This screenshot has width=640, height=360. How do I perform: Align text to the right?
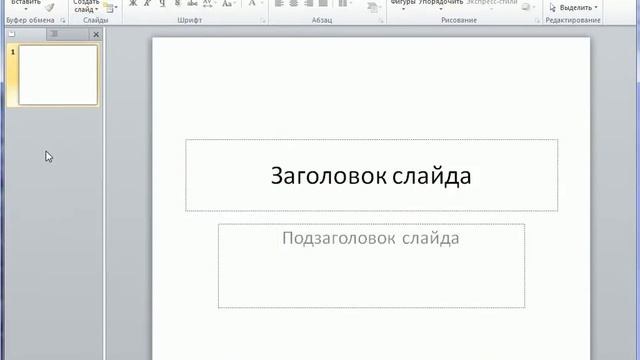pyautogui.click(x=309, y=4)
